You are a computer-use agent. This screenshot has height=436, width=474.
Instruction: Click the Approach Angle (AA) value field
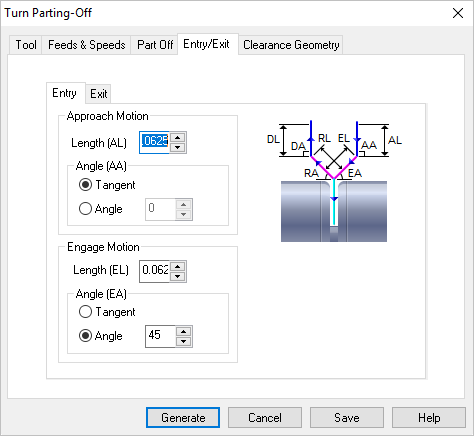160,209
